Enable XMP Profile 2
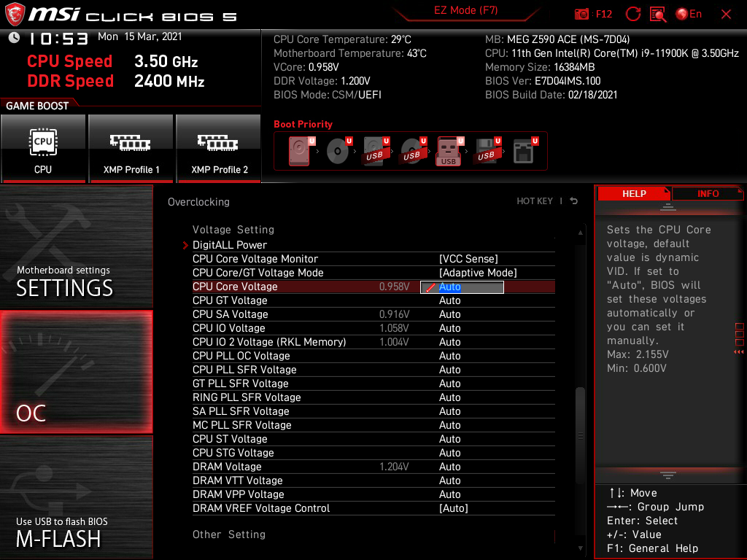747x560 pixels. tap(219, 149)
